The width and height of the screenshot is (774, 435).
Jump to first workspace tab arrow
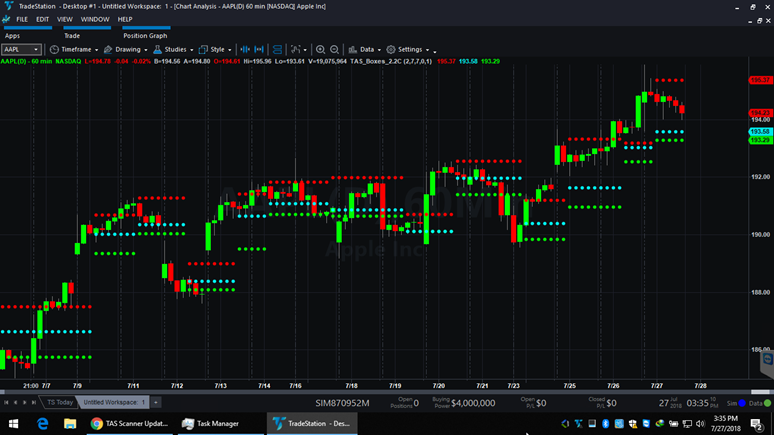coord(6,402)
